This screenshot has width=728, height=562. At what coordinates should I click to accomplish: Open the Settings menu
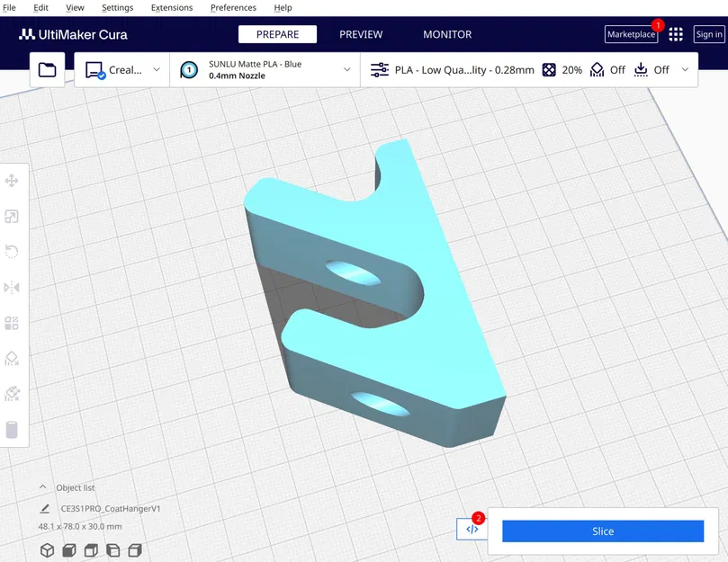click(x=118, y=7)
